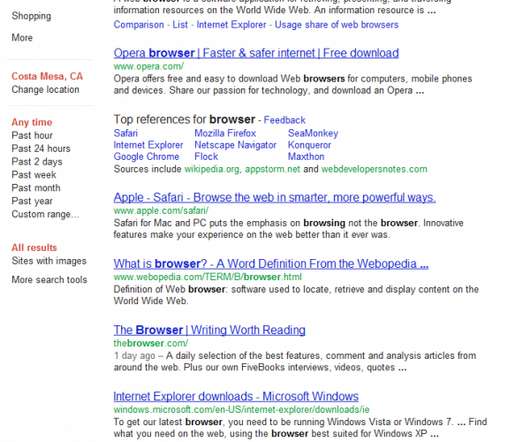
Task: Open the Mozilla Firefox reference link
Action: 225,133
